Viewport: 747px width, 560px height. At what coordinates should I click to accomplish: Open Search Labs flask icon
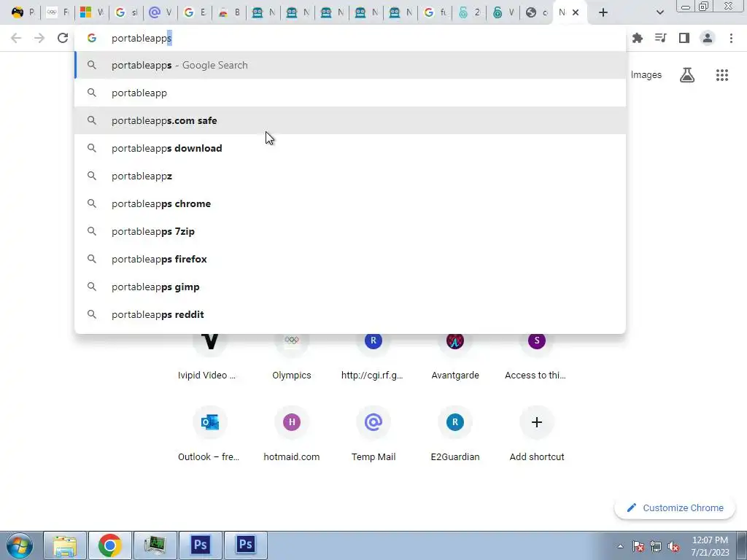point(687,75)
